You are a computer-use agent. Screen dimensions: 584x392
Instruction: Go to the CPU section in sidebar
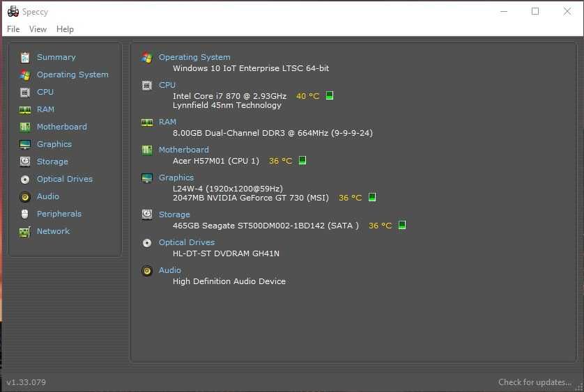(x=45, y=92)
